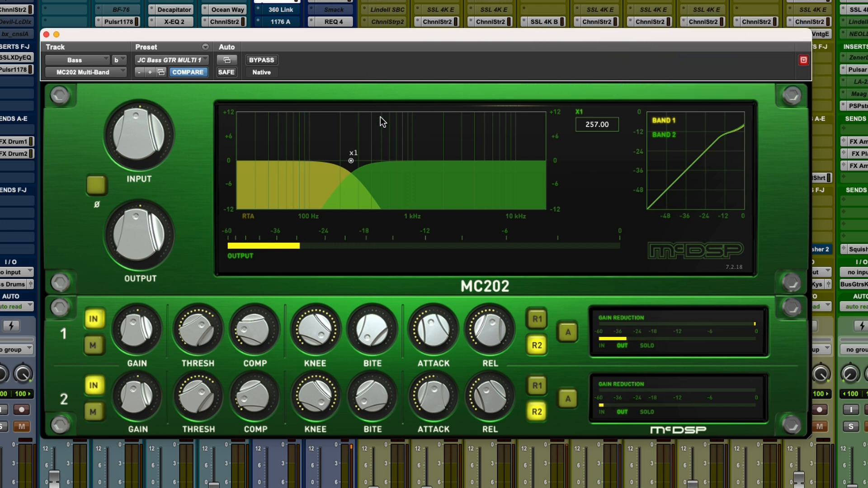The image size is (868, 488).
Task: Toggle the SAFE automation button
Action: tap(226, 72)
